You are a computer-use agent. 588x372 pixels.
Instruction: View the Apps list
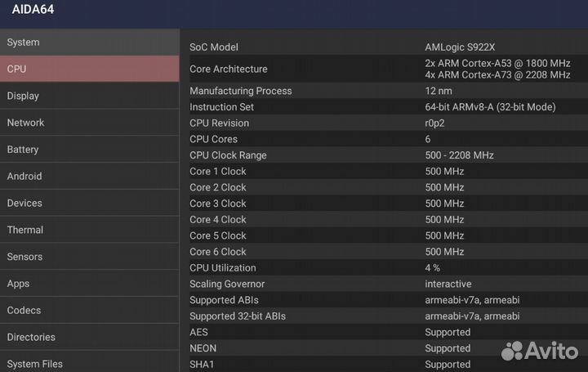(88, 284)
